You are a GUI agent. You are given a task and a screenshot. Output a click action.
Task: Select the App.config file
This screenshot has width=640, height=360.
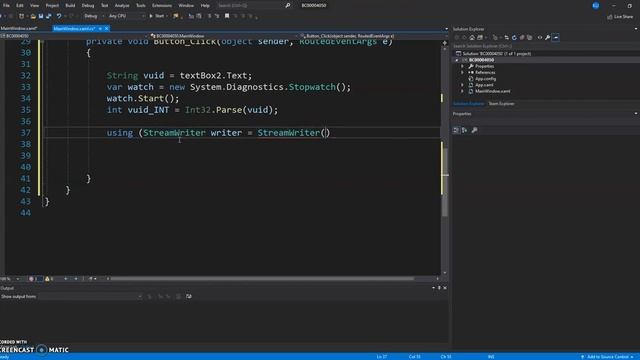tap(485, 79)
